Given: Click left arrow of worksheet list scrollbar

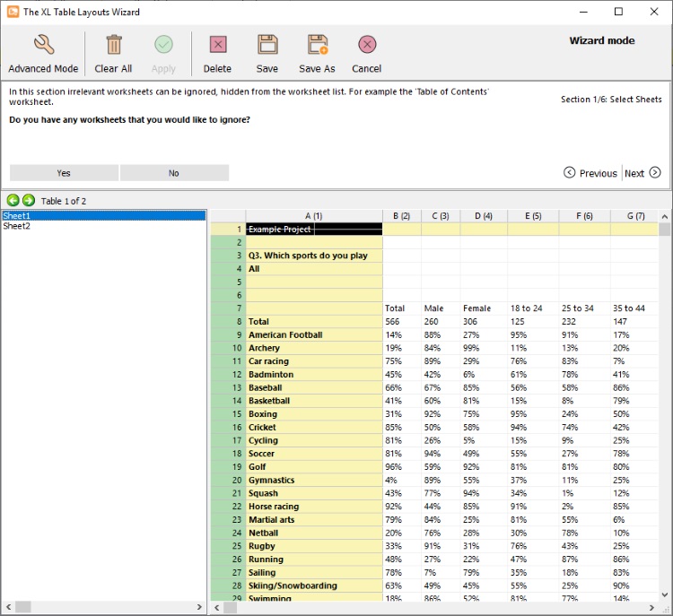Looking at the screenshot, I should coord(8,607).
